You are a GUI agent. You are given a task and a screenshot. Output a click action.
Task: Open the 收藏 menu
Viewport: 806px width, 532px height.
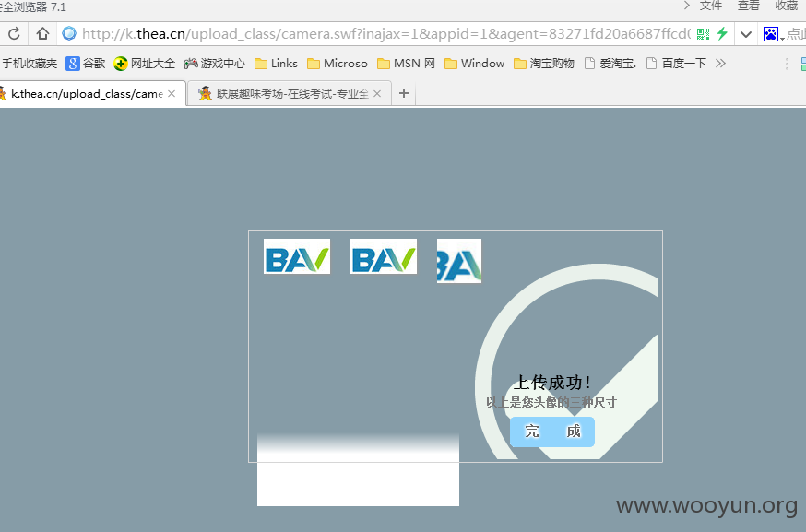787,6
